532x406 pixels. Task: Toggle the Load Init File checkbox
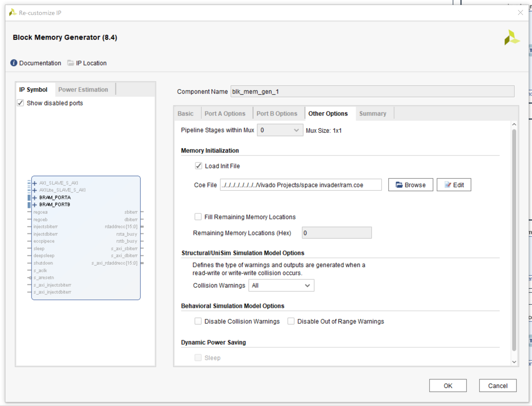click(198, 166)
